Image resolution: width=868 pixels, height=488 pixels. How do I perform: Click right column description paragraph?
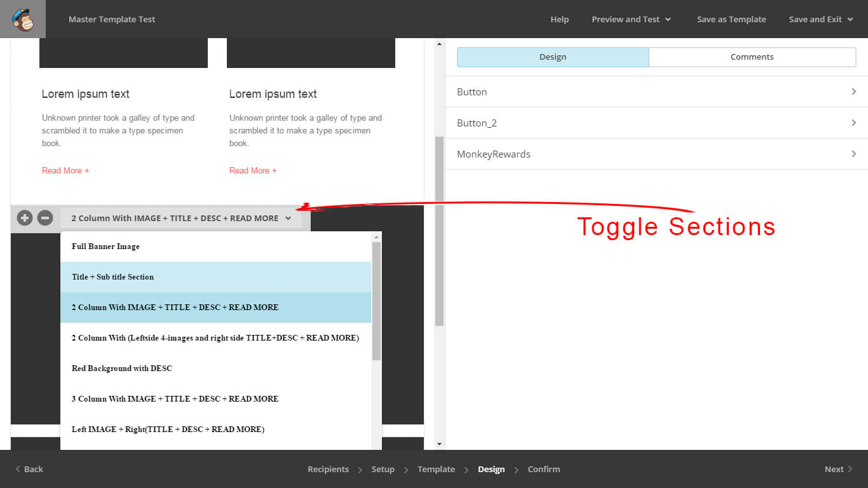pos(306,130)
